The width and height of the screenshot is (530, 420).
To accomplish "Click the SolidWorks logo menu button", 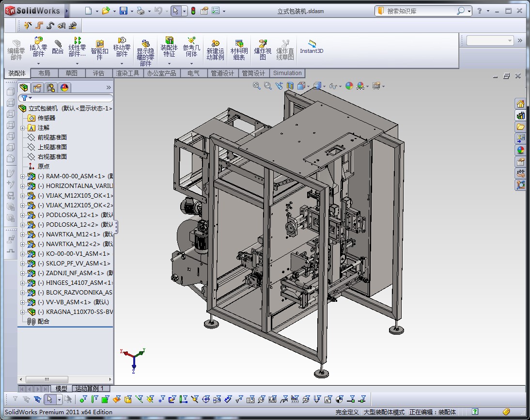I will point(33,11).
